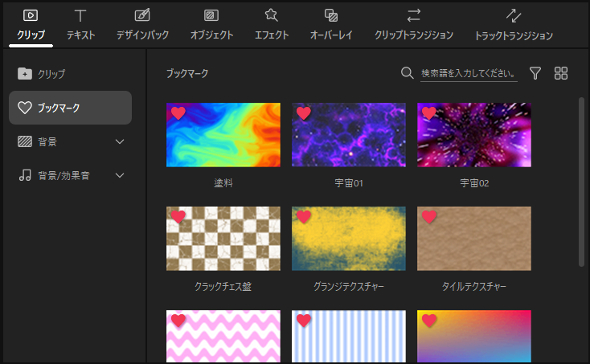Screen dimensions: 590x364
Task: Select the グランジテクスチャー thumbnail
Action: pyautogui.click(x=349, y=239)
